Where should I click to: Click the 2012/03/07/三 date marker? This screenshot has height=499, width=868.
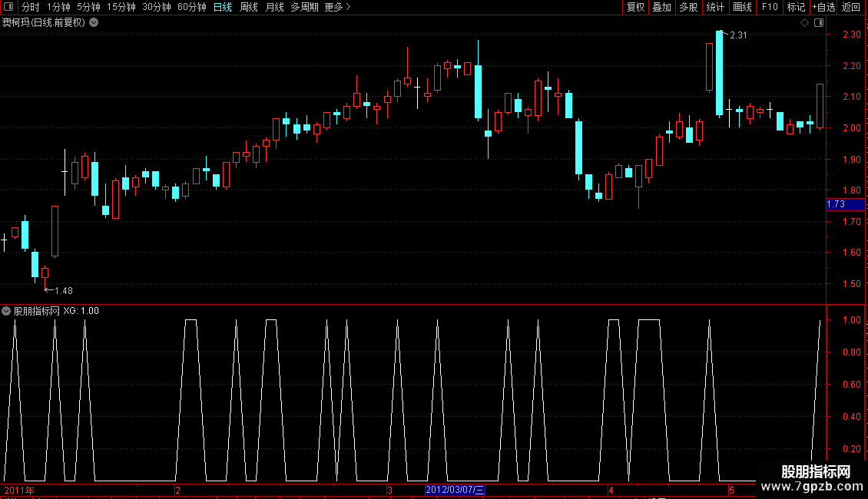pos(455,490)
